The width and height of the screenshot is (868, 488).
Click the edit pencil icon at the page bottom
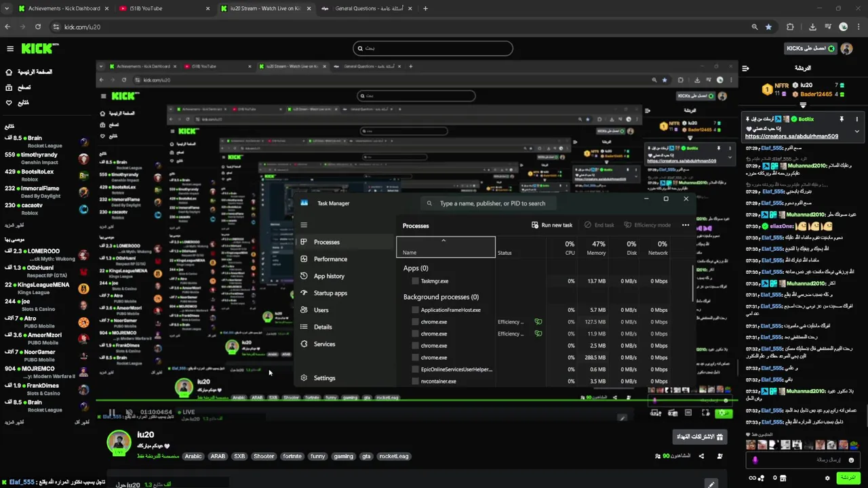point(711,484)
